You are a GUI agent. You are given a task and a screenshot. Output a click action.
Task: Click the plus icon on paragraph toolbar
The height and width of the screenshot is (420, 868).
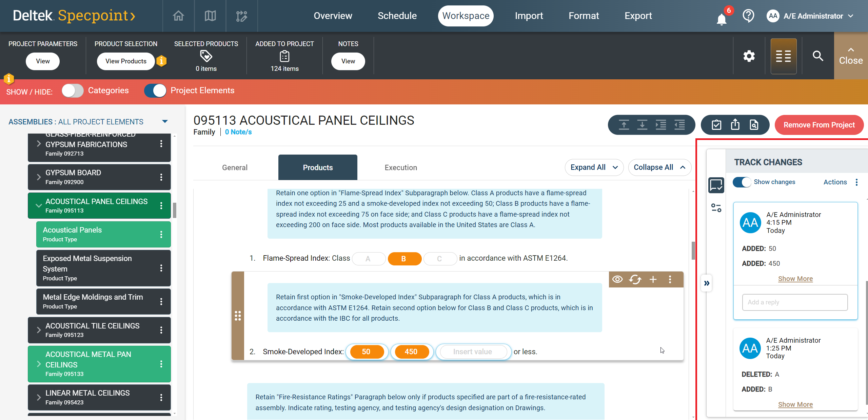pos(653,279)
